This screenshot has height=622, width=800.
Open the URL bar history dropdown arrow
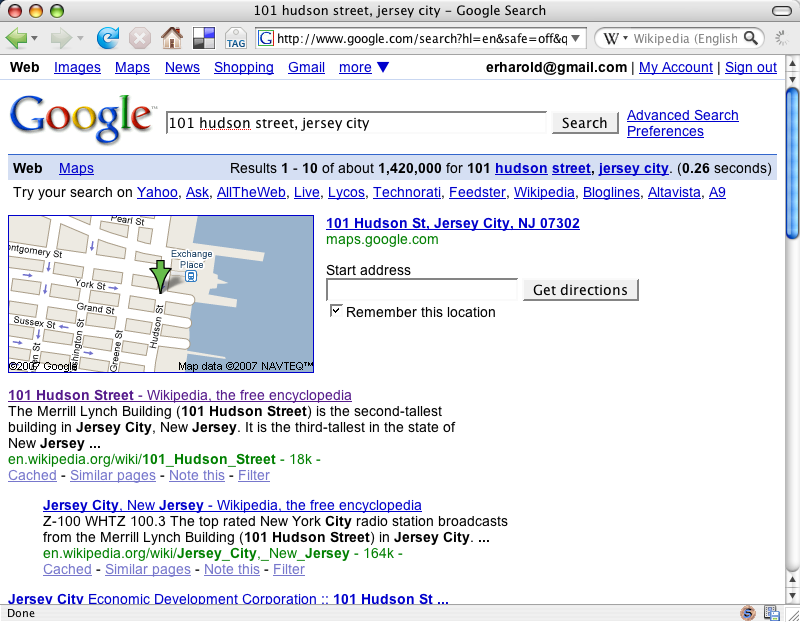point(576,39)
